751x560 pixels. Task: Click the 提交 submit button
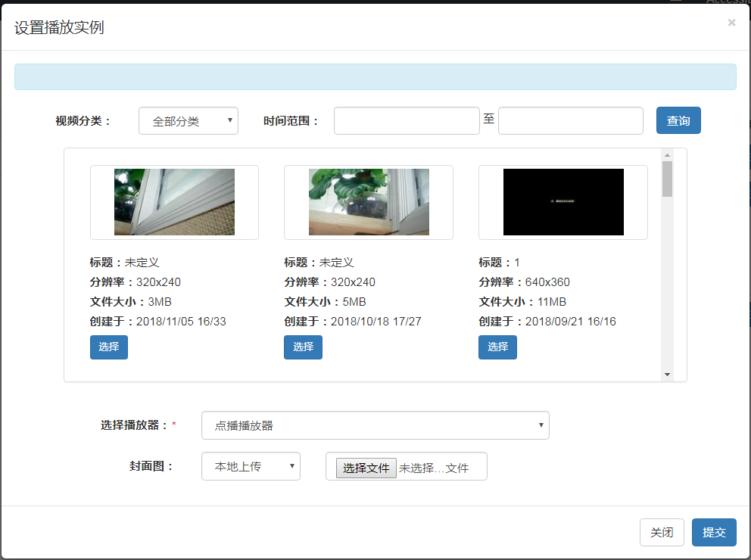coord(714,532)
